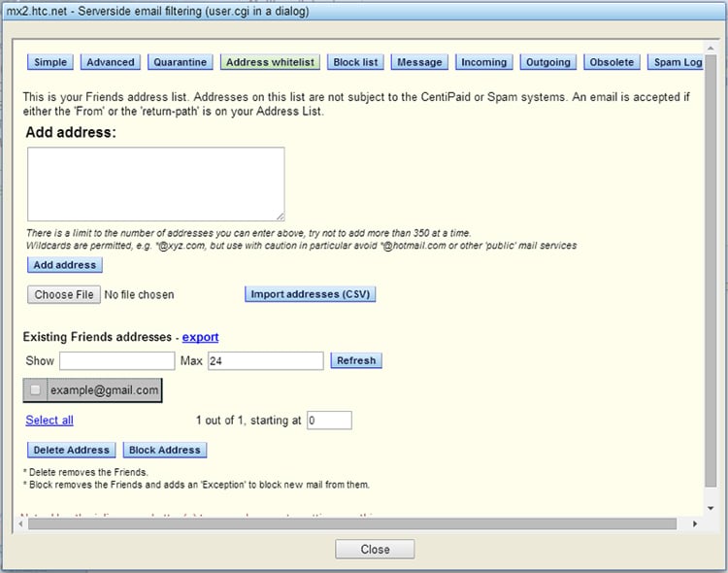Click the 'No file chosen' text
The image size is (728, 573).
pos(139,294)
